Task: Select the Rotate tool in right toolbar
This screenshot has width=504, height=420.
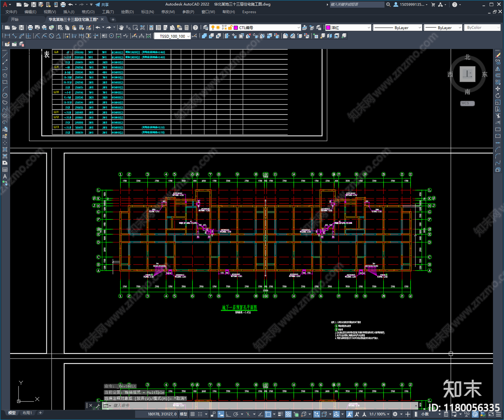Action: tap(498, 96)
